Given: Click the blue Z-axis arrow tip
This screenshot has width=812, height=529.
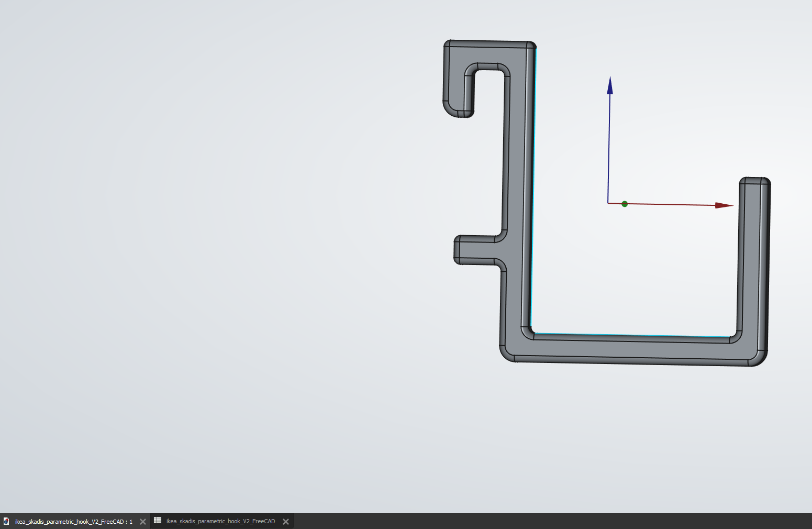Looking at the screenshot, I should tap(610, 85).
